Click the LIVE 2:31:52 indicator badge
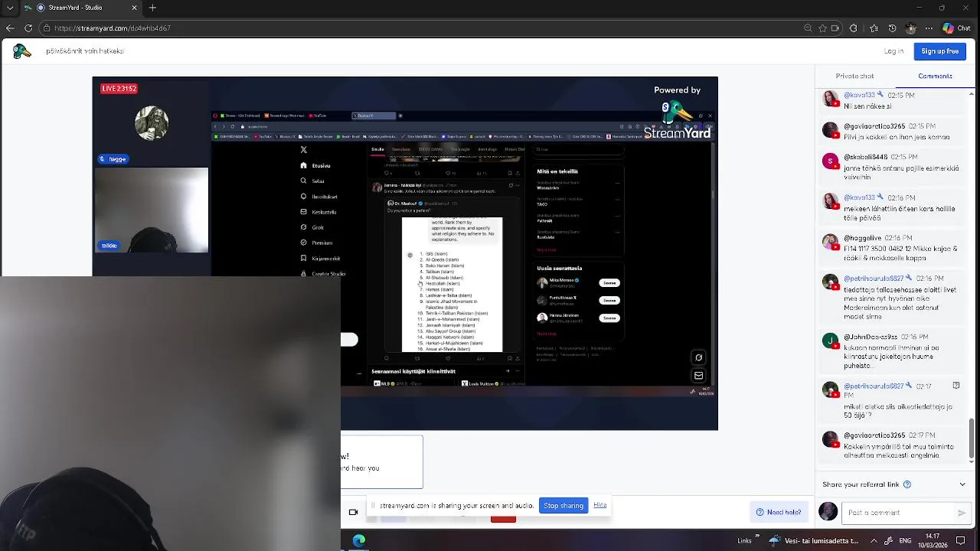 [x=119, y=89]
